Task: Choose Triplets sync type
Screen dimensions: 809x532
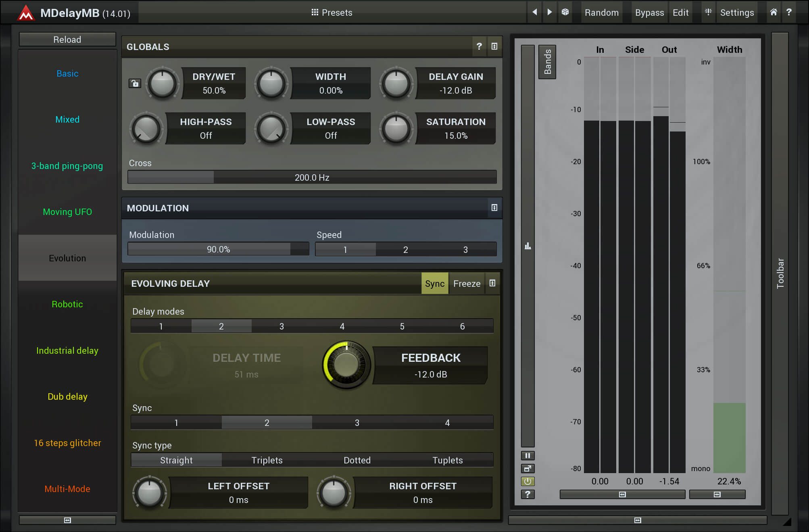Action: point(267,460)
